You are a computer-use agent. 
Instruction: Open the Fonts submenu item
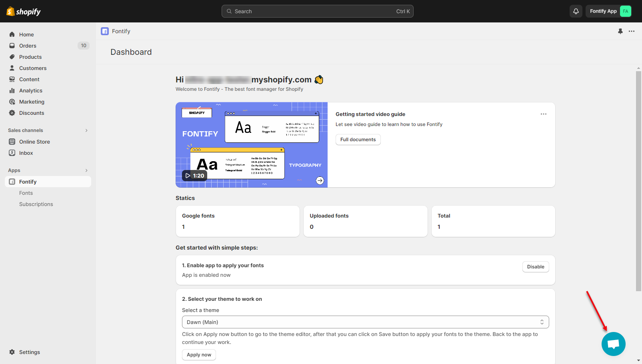point(26,193)
